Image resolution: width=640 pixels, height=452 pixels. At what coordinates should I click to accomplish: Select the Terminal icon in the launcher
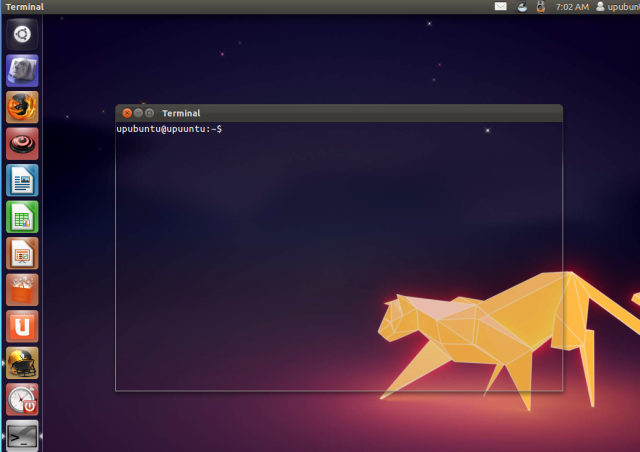(x=22, y=436)
